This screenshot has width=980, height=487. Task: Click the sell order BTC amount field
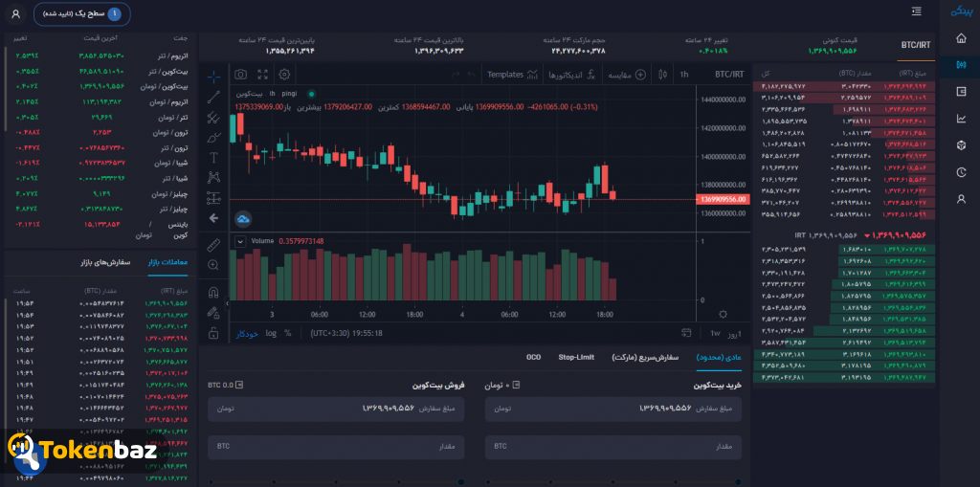coord(336,447)
